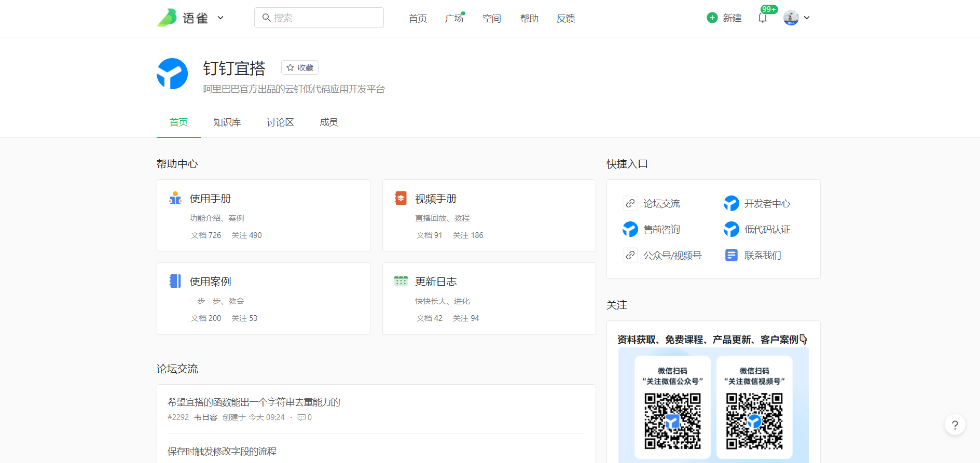Click the 更新日志 calendar icon
980x463 pixels.
click(x=401, y=281)
